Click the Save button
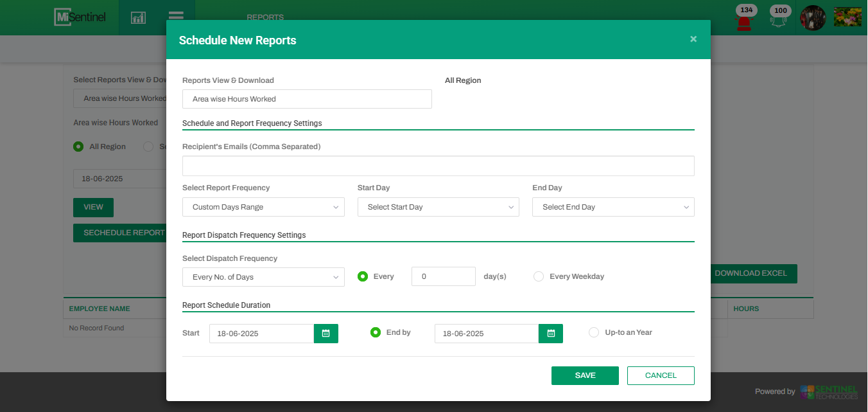The width and height of the screenshot is (868, 412). (585, 375)
